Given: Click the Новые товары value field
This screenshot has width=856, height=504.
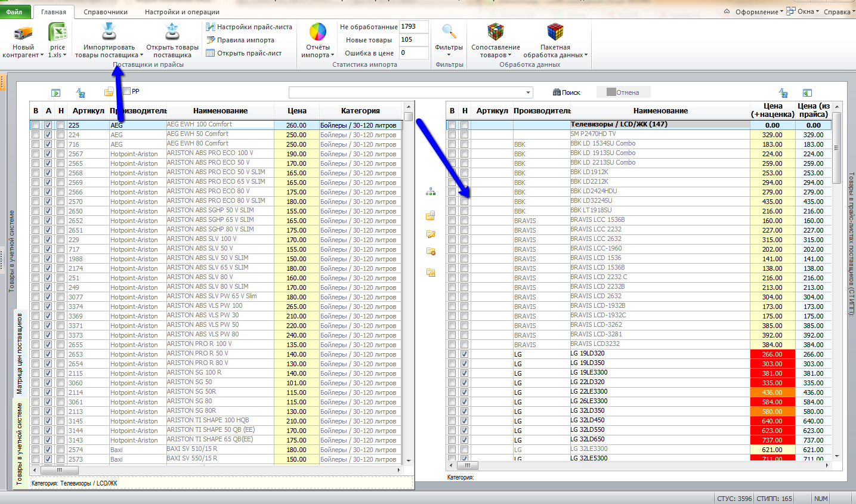Looking at the screenshot, I should (414, 40).
